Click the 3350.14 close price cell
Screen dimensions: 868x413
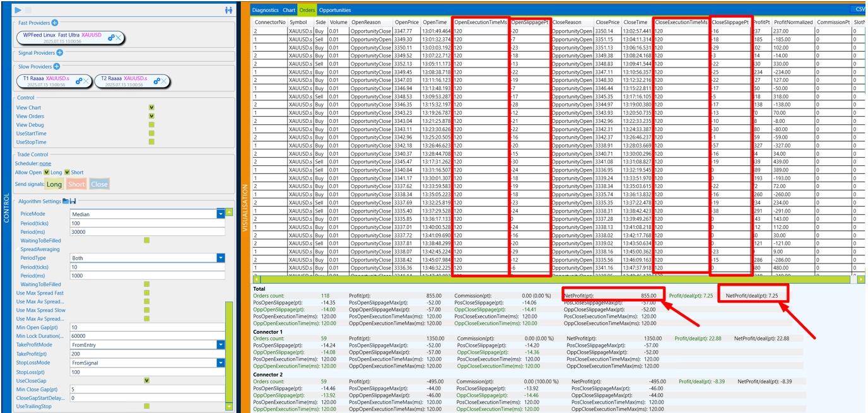(x=607, y=31)
